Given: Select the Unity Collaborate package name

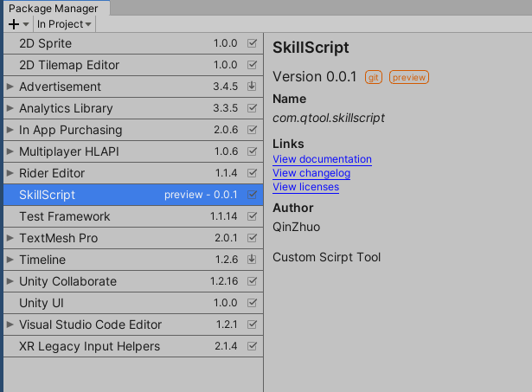Looking at the screenshot, I should [x=67, y=282].
